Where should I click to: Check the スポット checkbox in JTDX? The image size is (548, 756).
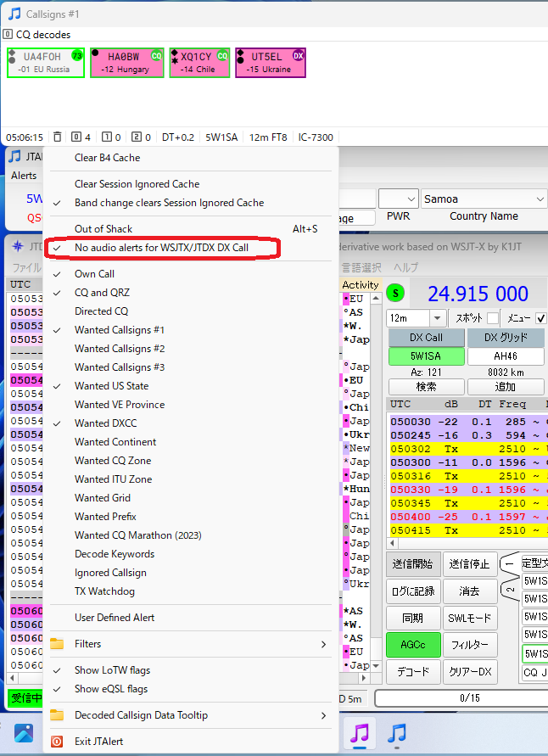click(x=493, y=318)
